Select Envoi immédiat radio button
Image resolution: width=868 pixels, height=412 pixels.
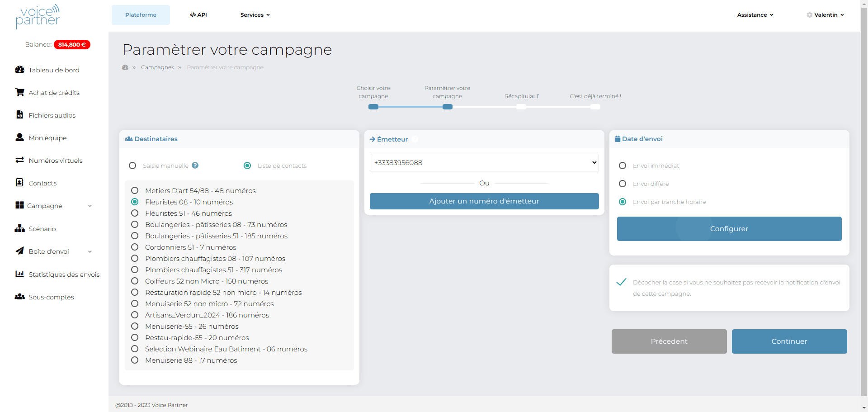[x=623, y=166]
